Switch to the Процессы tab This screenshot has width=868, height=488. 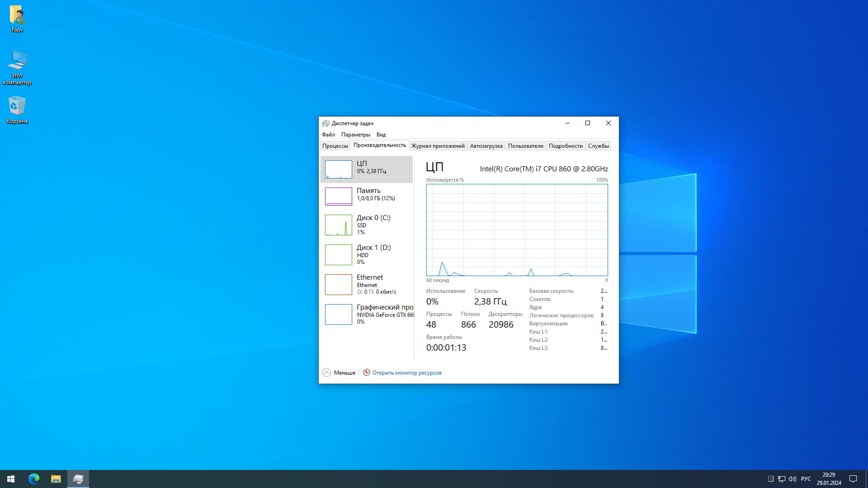[x=335, y=146]
